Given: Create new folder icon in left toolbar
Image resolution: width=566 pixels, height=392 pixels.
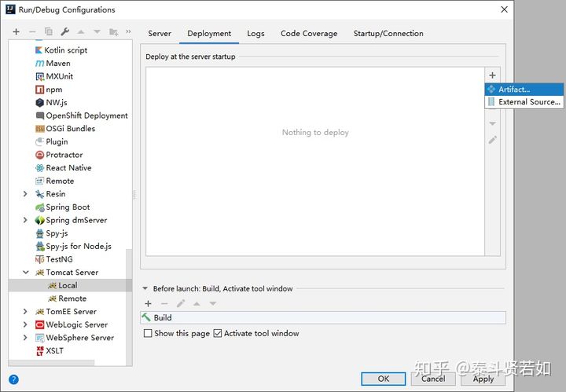Looking at the screenshot, I should point(113,32).
